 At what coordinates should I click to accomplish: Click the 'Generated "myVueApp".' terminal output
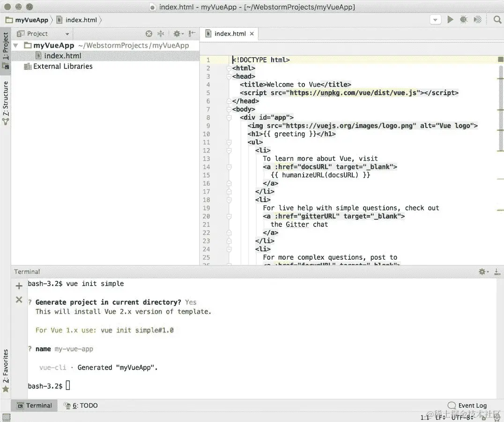118,367
